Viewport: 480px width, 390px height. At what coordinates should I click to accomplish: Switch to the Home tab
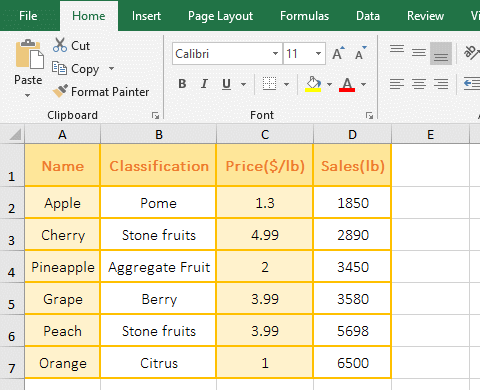coord(89,16)
